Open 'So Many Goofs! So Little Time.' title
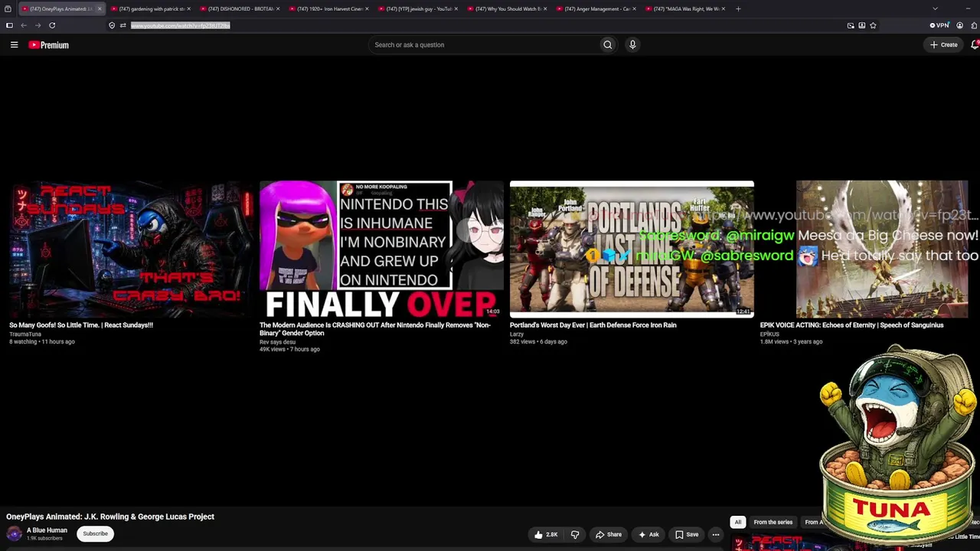Viewport: 980px width, 551px height. pos(81,325)
